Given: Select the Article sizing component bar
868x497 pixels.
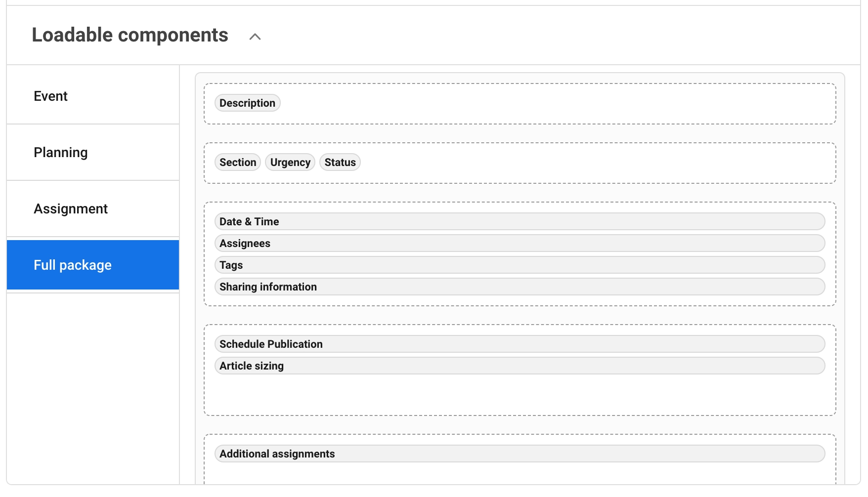Looking at the screenshot, I should coord(520,366).
